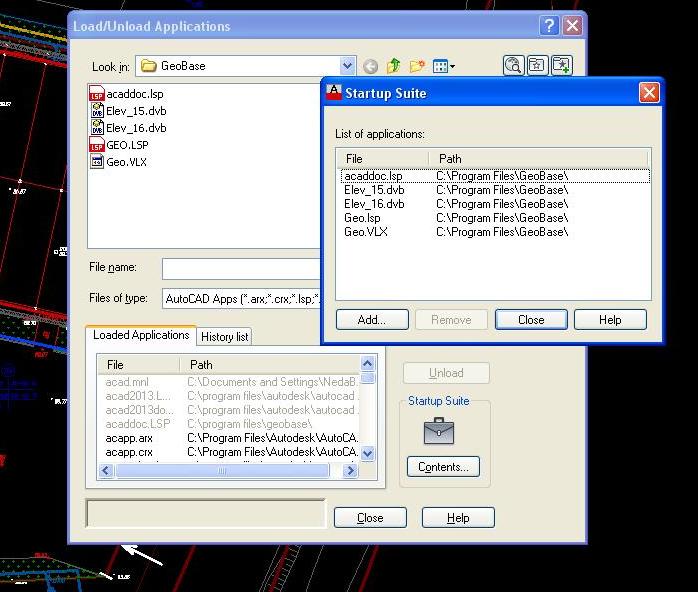Click Close button at bottom of Load/Unload dialog
The image size is (698, 592).
(370, 518)
